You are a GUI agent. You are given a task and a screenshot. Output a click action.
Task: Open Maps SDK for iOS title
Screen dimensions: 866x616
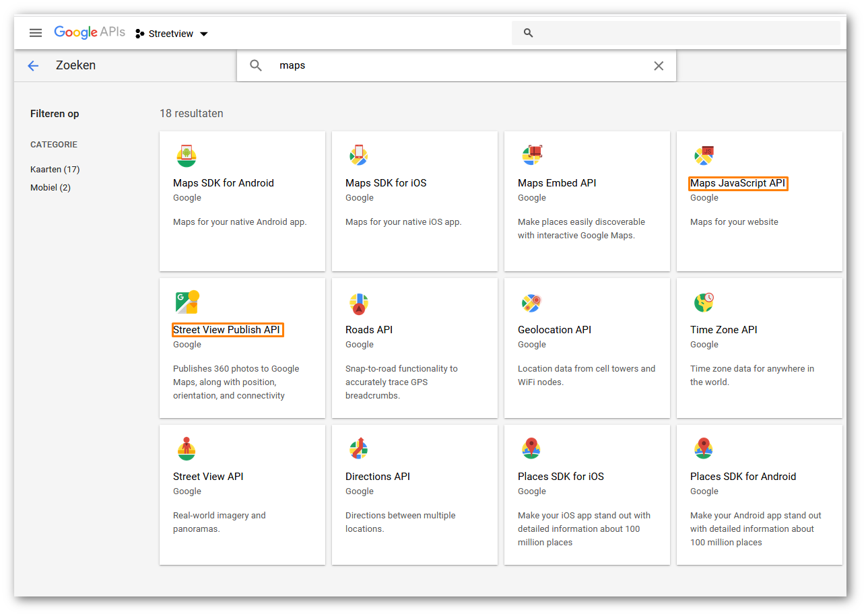pos(386,183)
